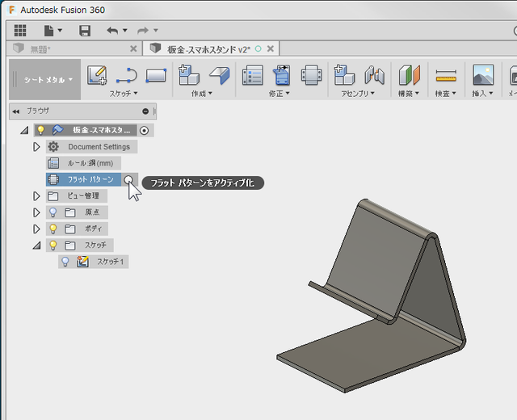Open the 挿入 dropdown menu
The image size is (517, 420).
pyautogui.click(x=482, y=94)
